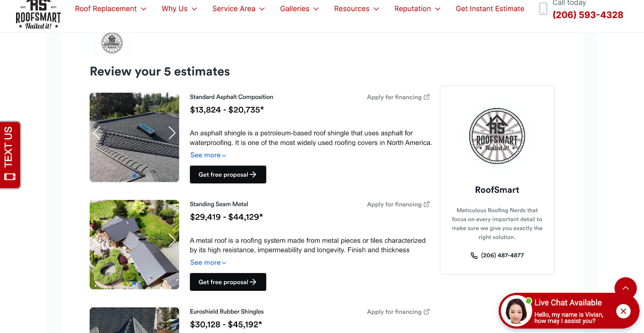Open the Galleries menu
644x333 pixels.
[x=299, y=9]
